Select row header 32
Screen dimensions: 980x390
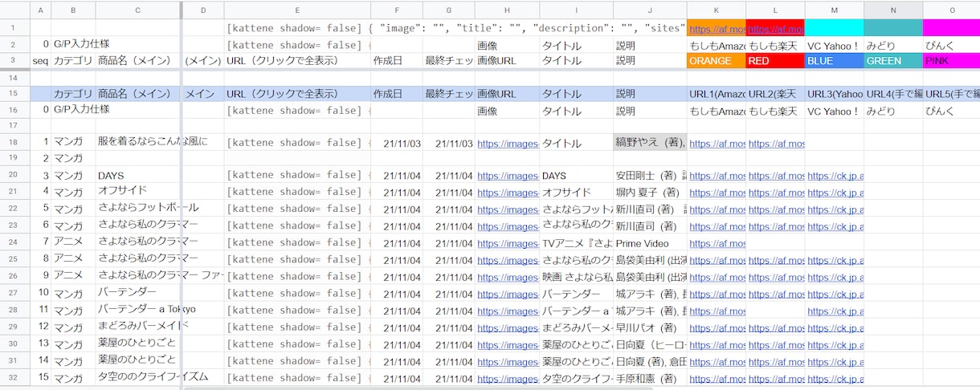pyautogui.click(x=14, y=377)
